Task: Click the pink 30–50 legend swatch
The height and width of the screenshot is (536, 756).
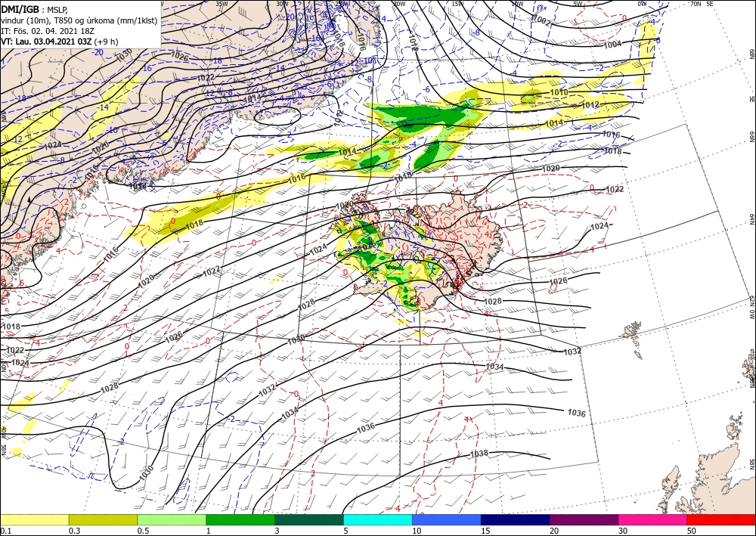Action: tap(653, 519)
